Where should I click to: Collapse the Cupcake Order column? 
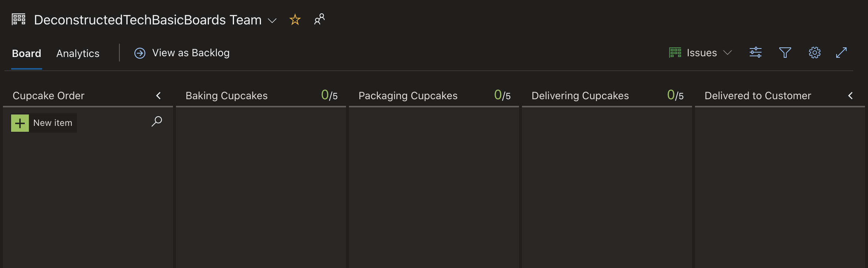pyautogui.click(x=158, y=96)
